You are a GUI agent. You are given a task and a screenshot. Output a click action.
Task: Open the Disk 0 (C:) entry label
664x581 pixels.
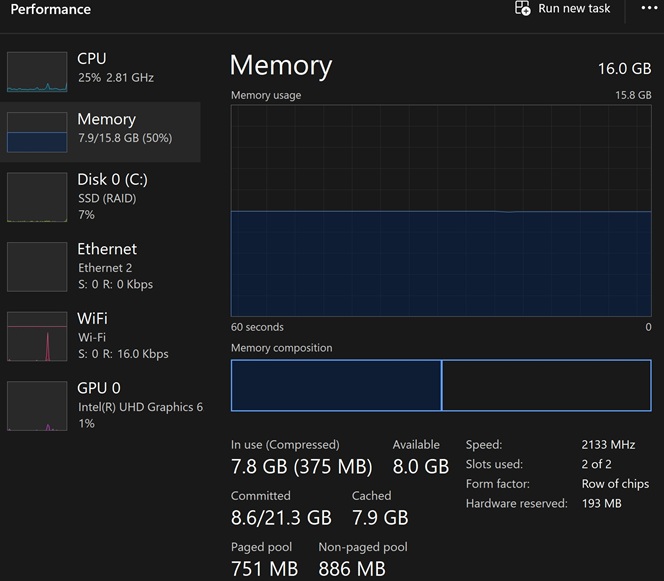coord(112,180)
